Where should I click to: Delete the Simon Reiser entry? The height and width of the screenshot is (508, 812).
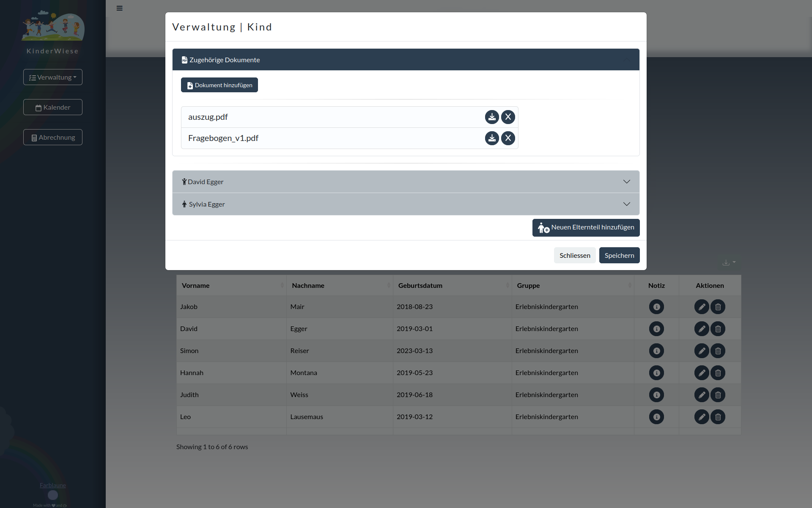(x=718, y=351)
